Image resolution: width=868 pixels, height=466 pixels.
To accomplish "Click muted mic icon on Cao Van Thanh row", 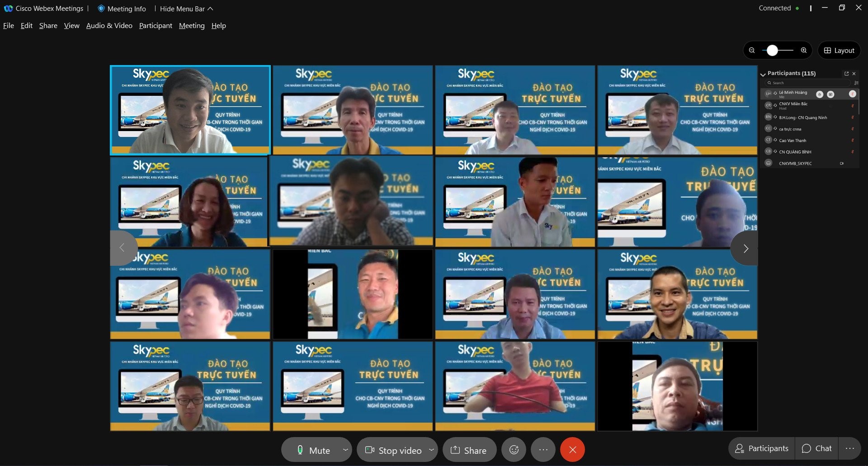I will 853,140.
